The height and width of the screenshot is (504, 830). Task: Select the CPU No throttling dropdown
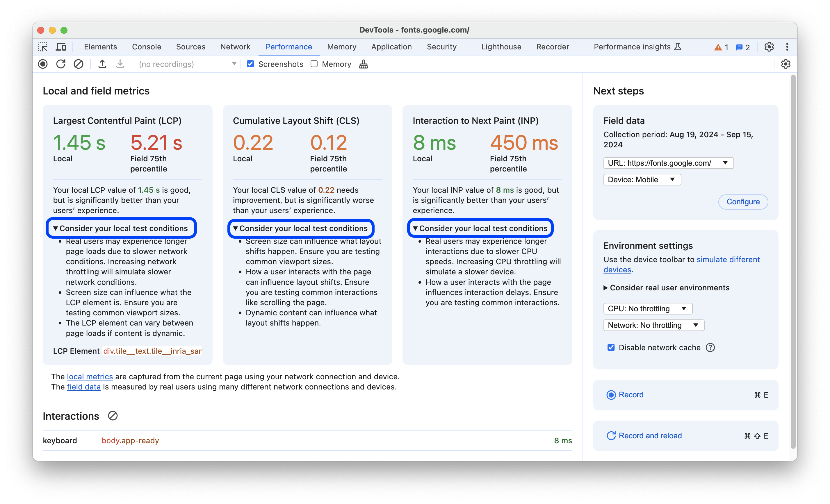point(646,308)
